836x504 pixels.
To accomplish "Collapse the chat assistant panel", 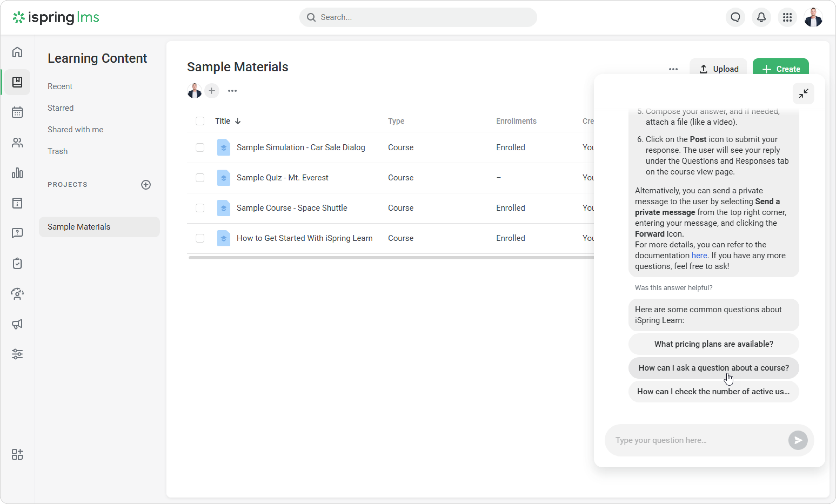I will click(x=803, y=93).
